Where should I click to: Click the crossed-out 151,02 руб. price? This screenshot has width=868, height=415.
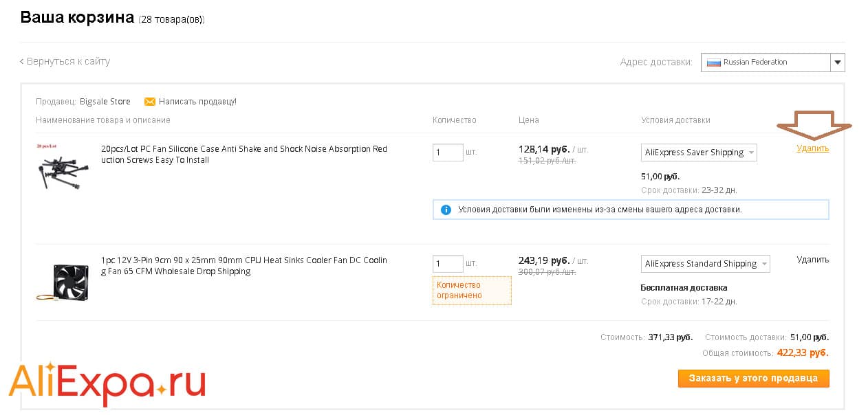coord(547,161)
